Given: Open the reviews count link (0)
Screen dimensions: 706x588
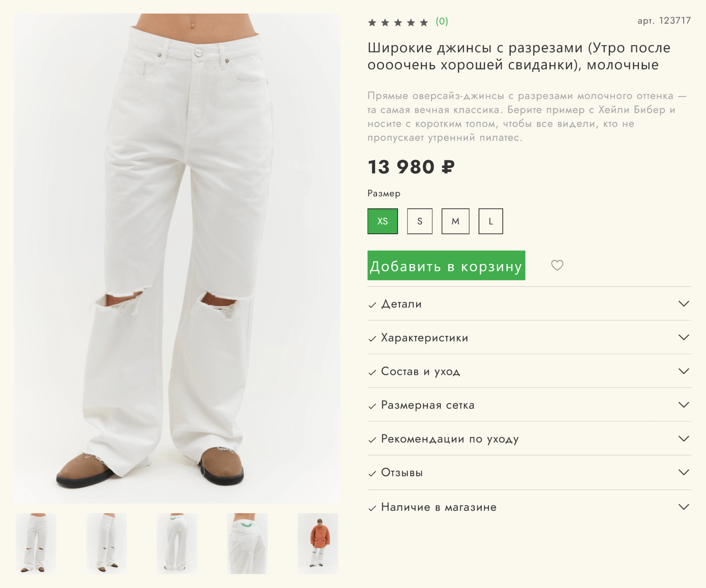Looking at the screenshot, I should pyautogui.click(x=442, y=22).
